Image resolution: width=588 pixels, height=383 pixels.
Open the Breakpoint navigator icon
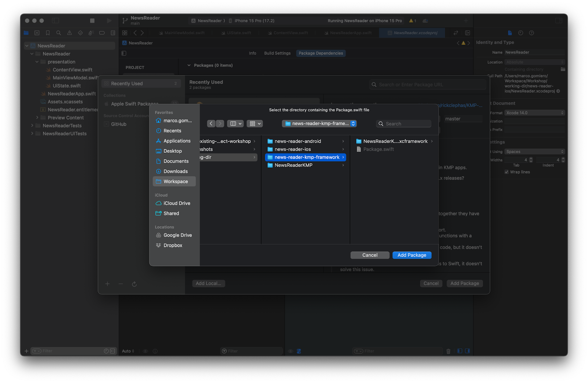pos(102,33)
